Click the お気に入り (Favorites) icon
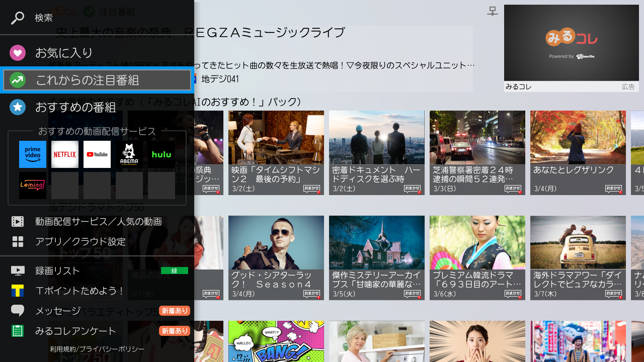 (17, 53)
